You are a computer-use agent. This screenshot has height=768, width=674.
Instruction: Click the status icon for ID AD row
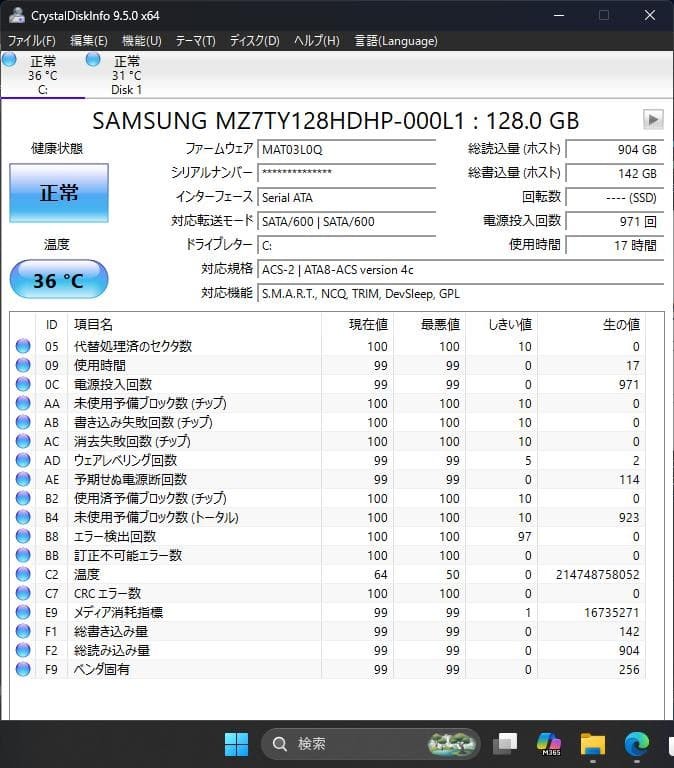[23, 460]
